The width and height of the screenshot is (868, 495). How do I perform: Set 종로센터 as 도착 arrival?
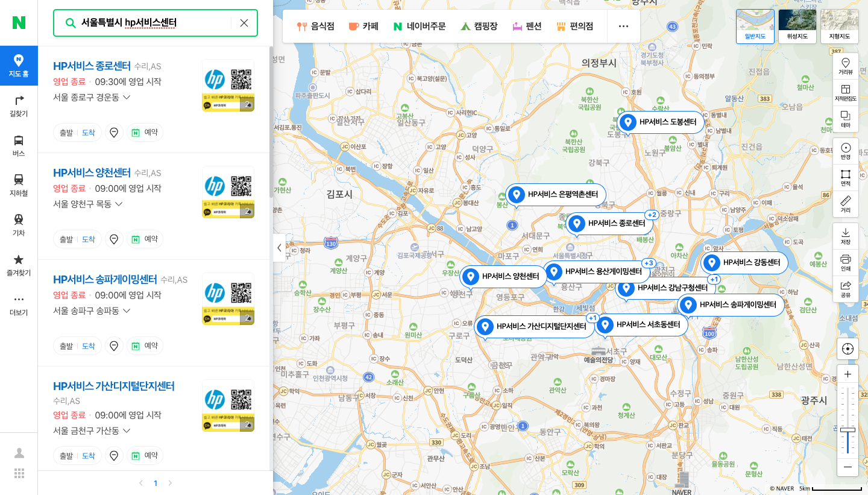pos(89,133)
